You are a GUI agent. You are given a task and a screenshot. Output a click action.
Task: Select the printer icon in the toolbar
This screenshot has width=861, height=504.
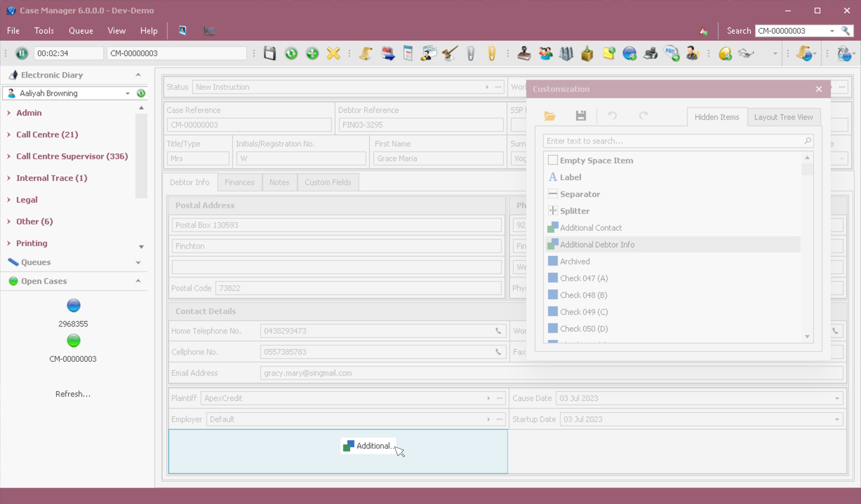(650, 53)
